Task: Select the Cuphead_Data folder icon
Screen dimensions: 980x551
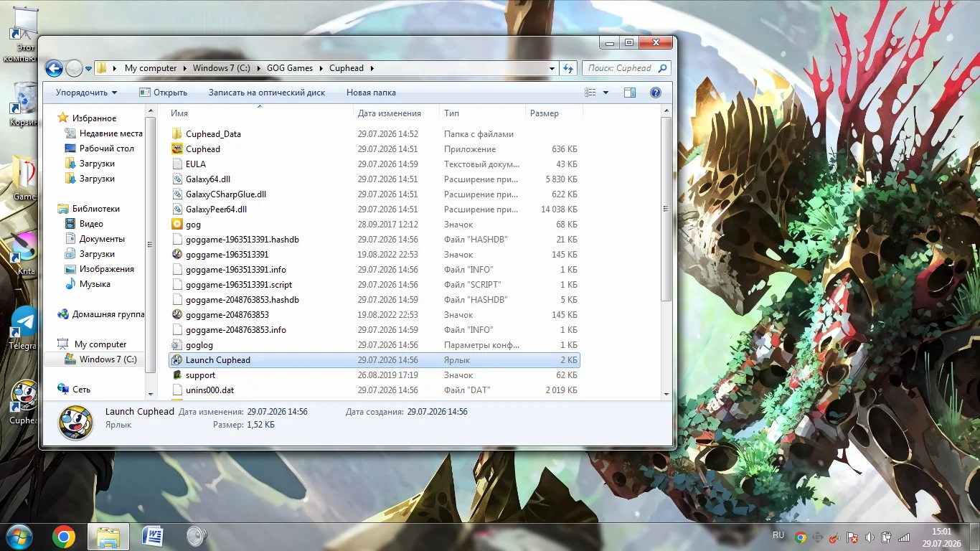Action: (x=177, y=134)
